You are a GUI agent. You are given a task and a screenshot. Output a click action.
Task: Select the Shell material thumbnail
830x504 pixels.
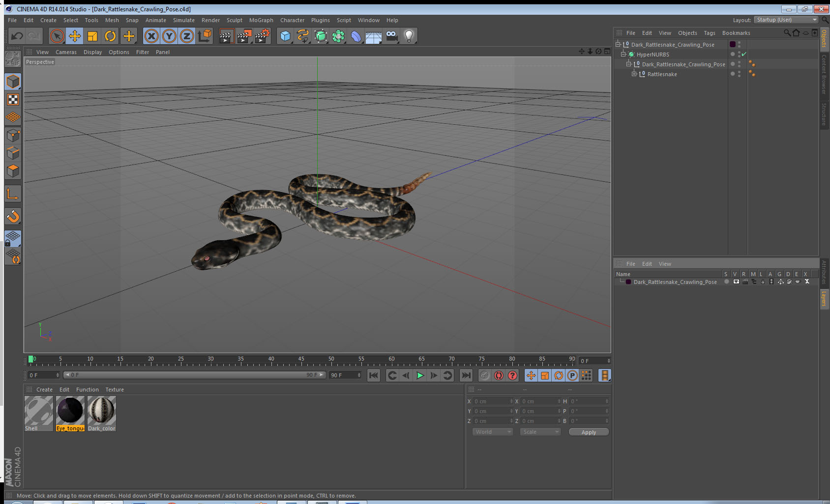(39, 414)
